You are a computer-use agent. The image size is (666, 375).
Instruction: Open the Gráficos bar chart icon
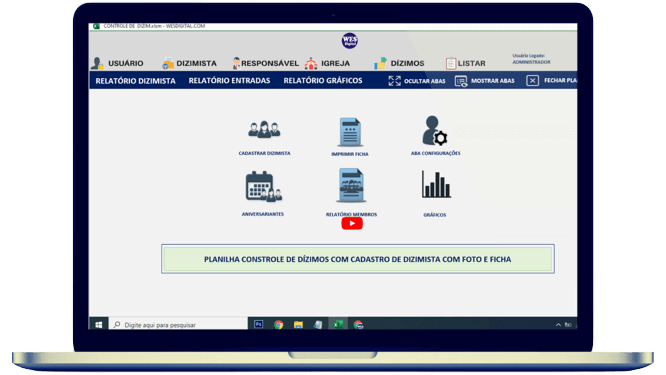tap(436, 184)
